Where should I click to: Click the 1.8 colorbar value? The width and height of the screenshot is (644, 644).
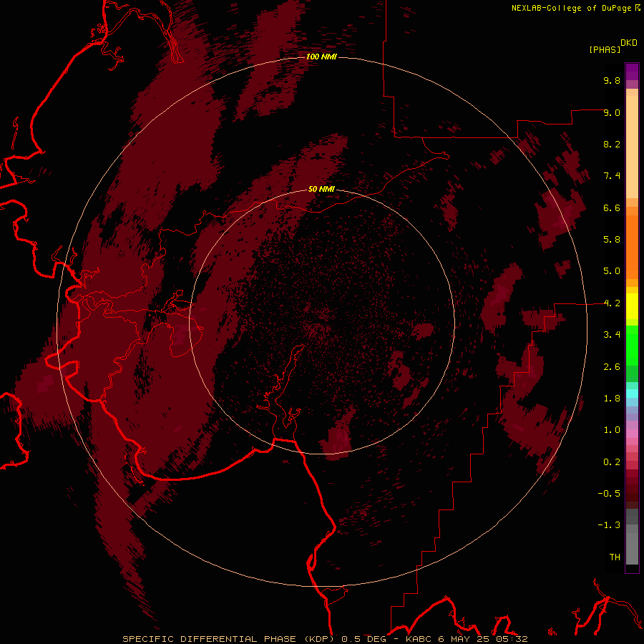click(x=612, y=399)
